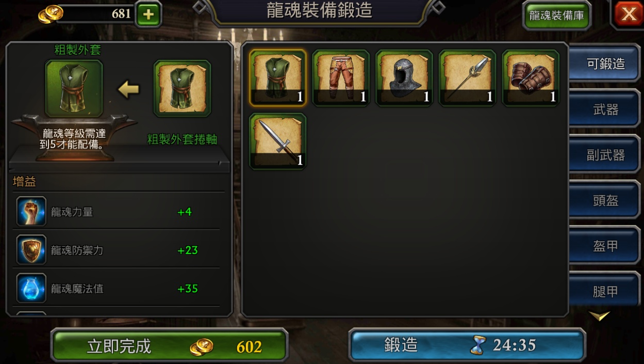This screenshot has width=644, height=364.
Task: Tap the 龍魂力量 buff icon
Action: pyautogui.click(x=31, y=211)
